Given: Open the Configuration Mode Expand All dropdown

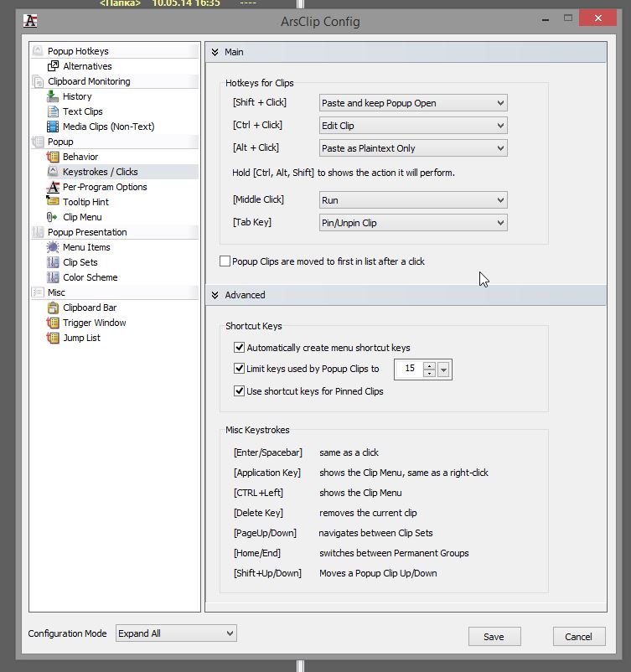Looking at the screenshot, I should coord(176,633).
